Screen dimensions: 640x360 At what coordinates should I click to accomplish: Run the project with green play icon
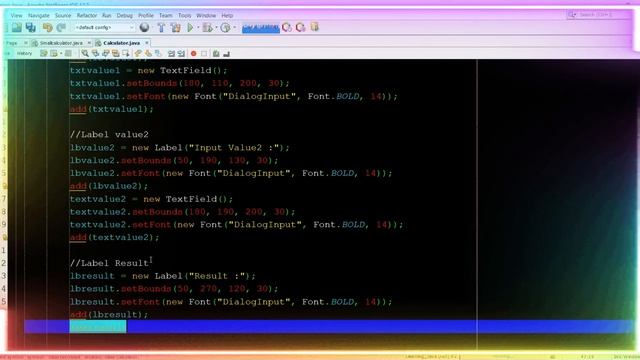click(x=190, y=27)
